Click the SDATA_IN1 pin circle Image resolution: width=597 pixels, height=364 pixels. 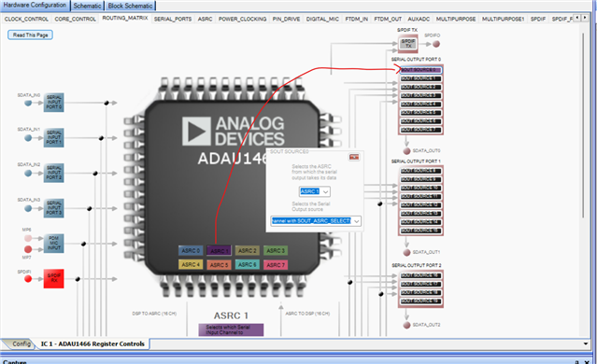(28, 138)
